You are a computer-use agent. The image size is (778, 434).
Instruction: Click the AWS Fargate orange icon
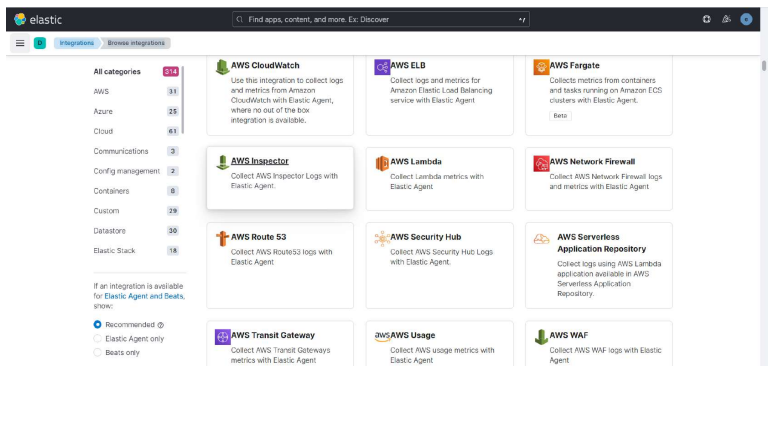tap(541, 66)
